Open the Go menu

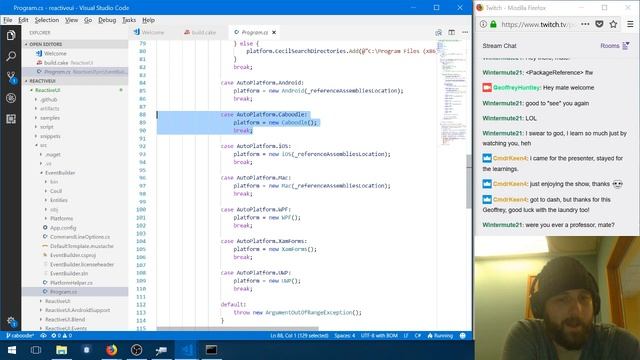tap(88, 20)
